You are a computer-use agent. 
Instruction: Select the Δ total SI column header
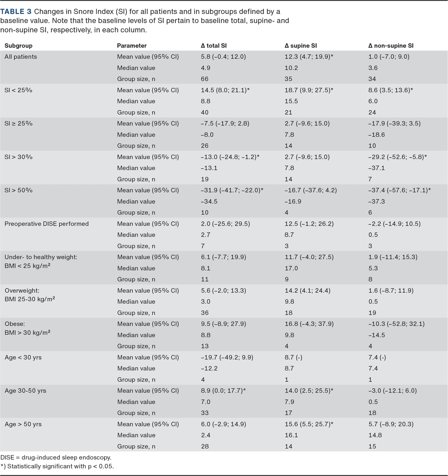click(214, 46)
